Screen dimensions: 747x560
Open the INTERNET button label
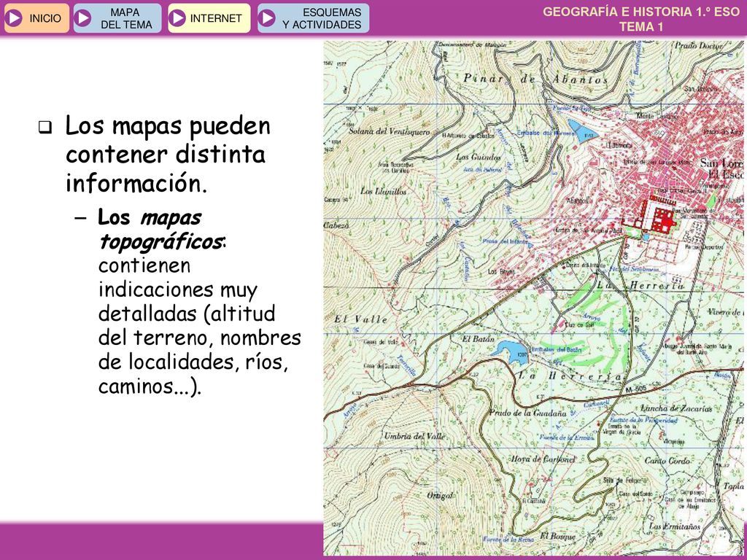216,18
